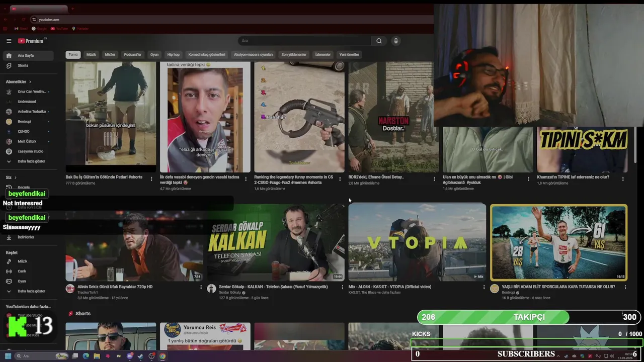Open more options for the RDR2 short

pos(434,179)
